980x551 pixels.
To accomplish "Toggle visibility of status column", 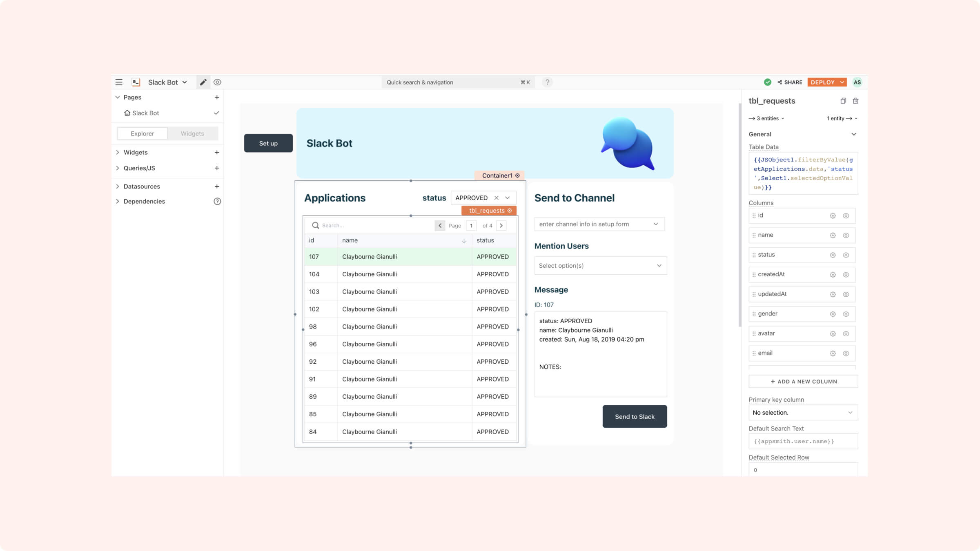I will tap(846, 255).
